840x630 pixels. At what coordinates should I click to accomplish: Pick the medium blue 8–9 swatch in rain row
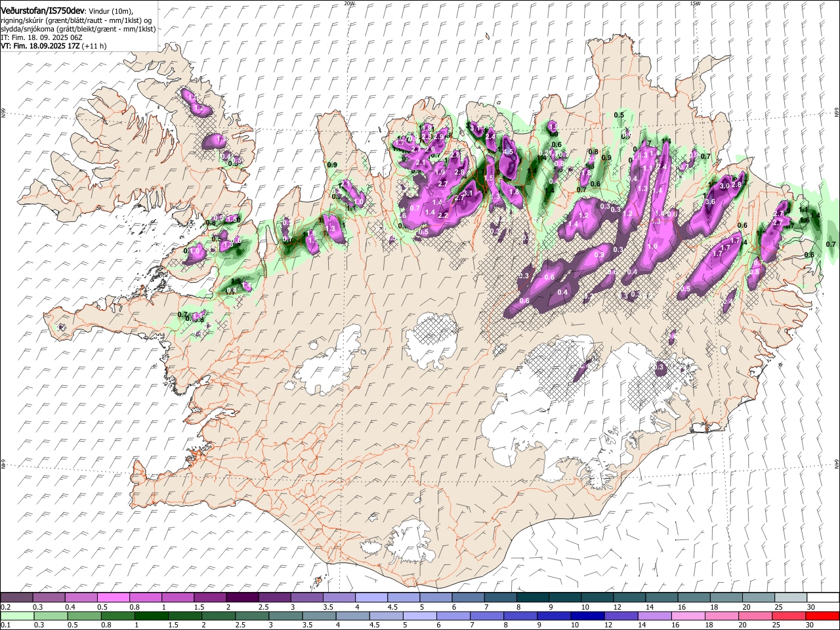520,616
